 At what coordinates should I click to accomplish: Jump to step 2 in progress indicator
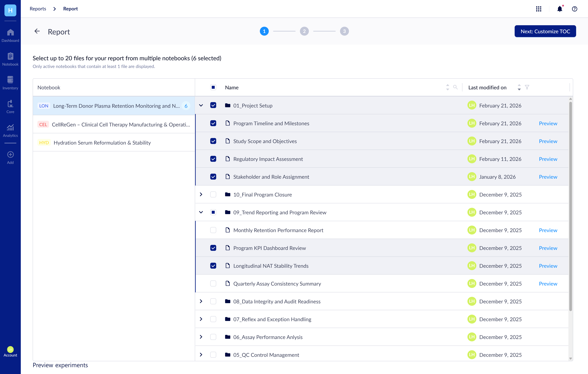(304, 31)
